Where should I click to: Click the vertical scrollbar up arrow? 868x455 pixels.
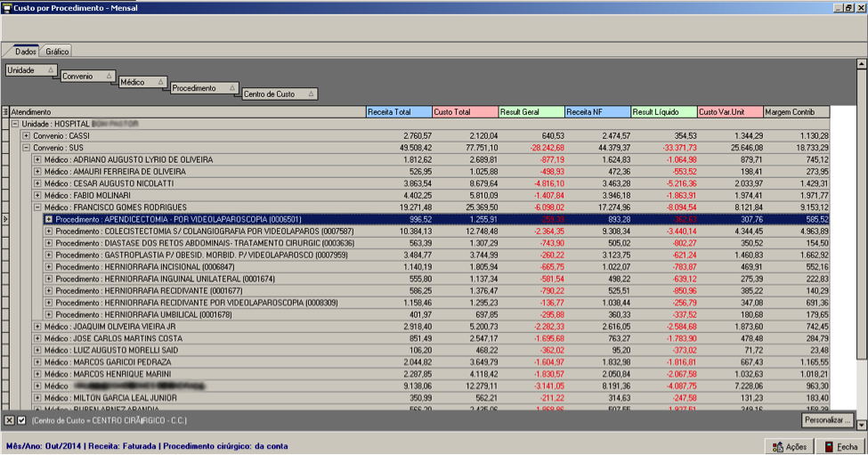pyautogui.click(x=862, y=63)
